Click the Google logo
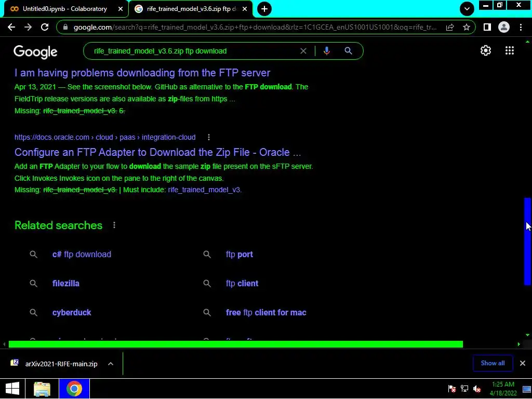 pos(35,52)
